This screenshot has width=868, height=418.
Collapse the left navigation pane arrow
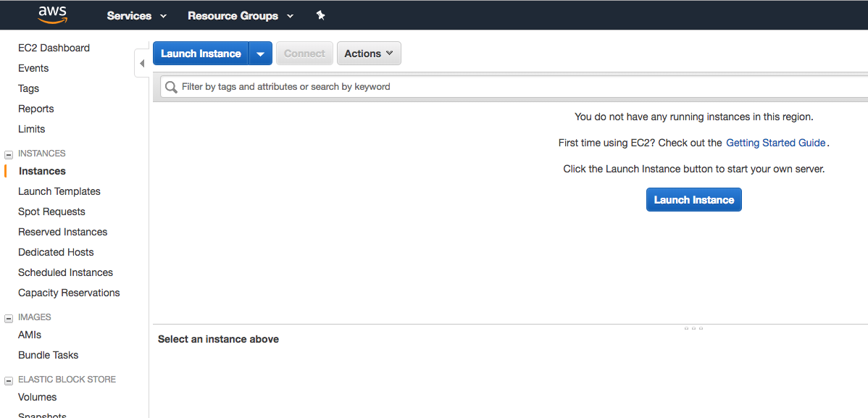tap(142, 63)
